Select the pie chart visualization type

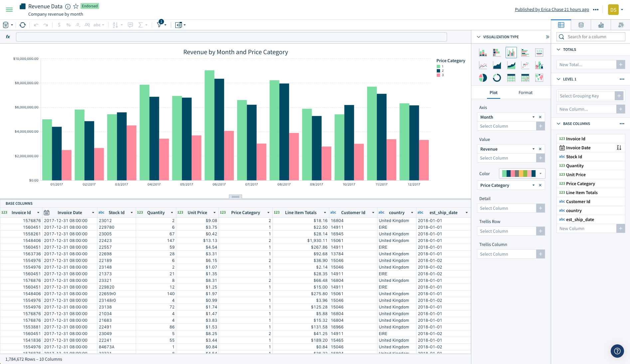click(x=483, y=78)
